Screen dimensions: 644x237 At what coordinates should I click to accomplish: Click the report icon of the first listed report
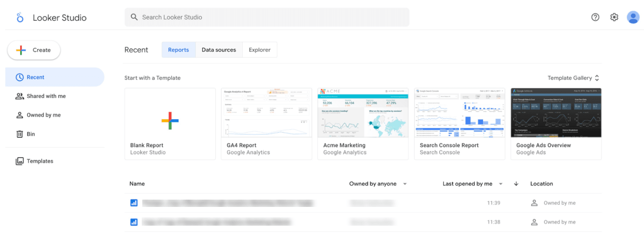[134, 203]
